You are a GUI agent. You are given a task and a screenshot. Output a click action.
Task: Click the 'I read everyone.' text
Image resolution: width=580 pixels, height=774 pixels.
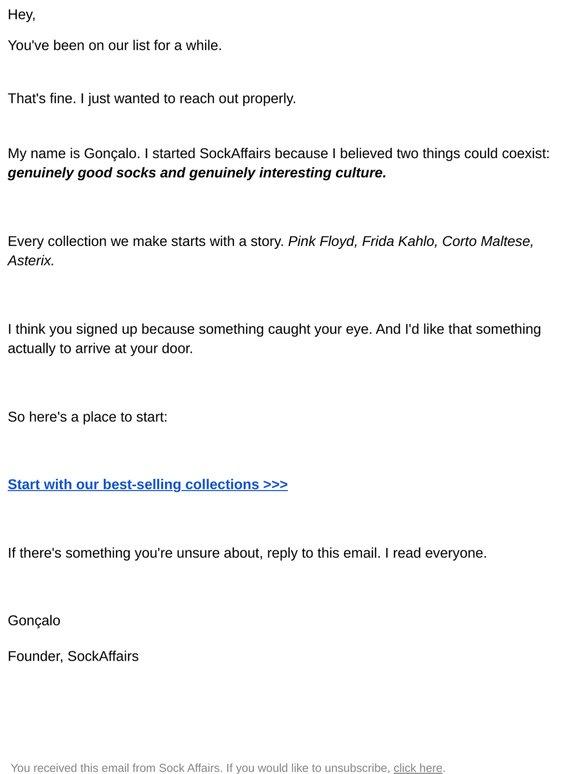(436, 553)
